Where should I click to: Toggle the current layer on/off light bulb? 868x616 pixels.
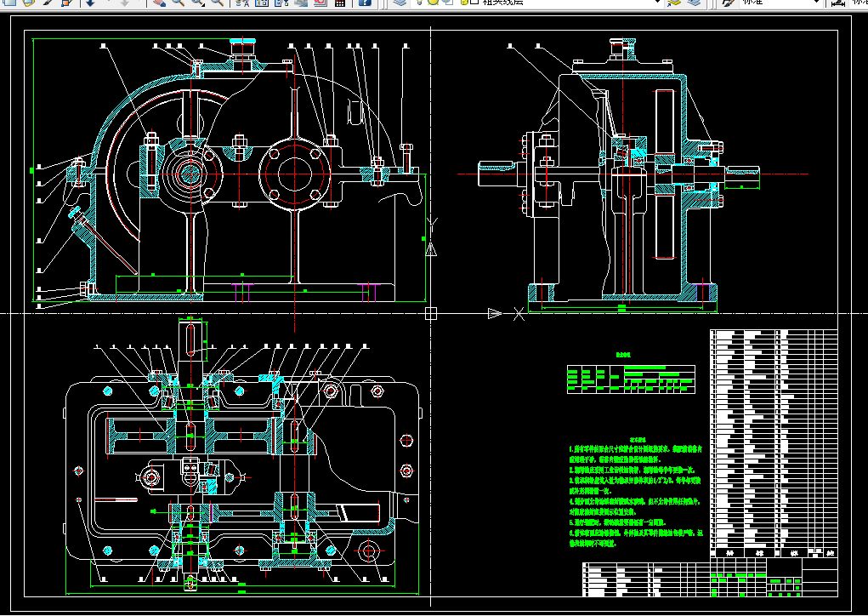pos(421,3)
